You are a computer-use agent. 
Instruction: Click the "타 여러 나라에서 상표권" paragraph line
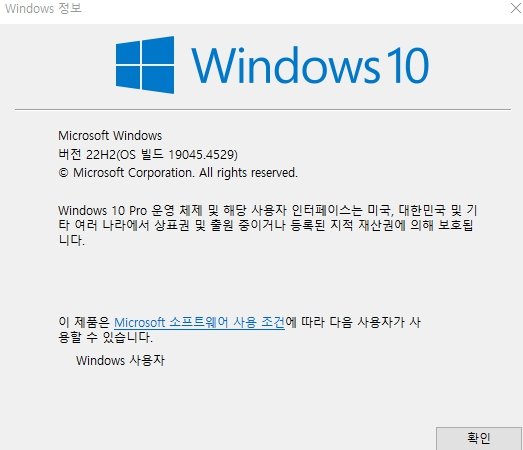(x=124, y=226)
